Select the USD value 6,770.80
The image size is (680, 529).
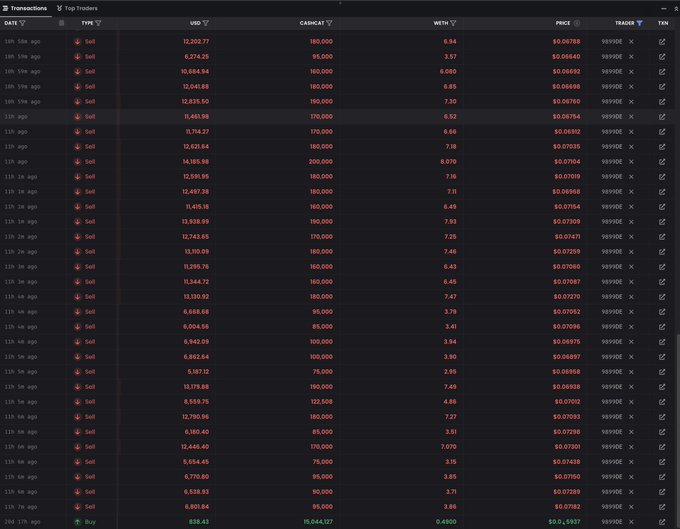(x=196, y=477)
